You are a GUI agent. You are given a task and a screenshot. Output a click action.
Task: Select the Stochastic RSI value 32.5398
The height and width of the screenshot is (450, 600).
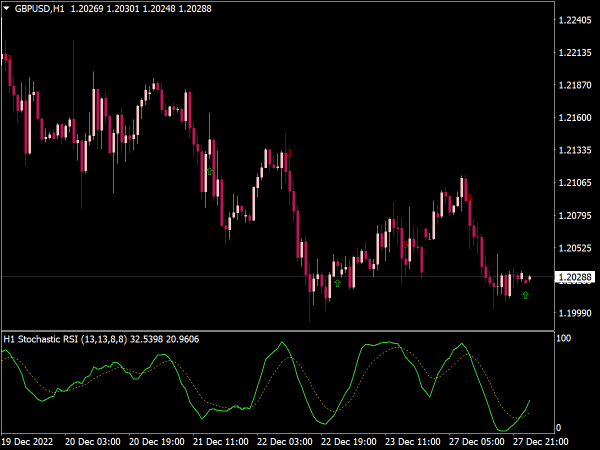(x=147, y=339)
